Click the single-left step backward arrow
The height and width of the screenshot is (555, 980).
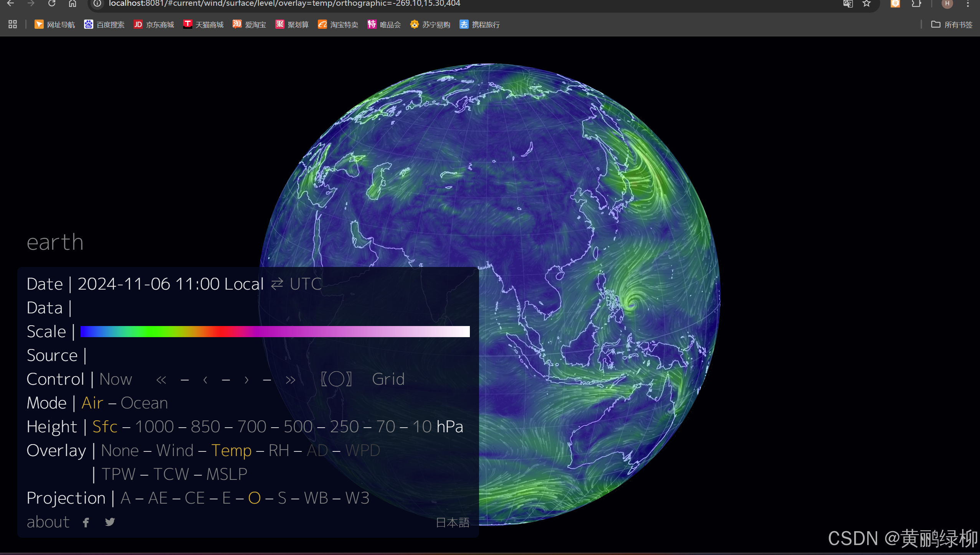point(205,380)
